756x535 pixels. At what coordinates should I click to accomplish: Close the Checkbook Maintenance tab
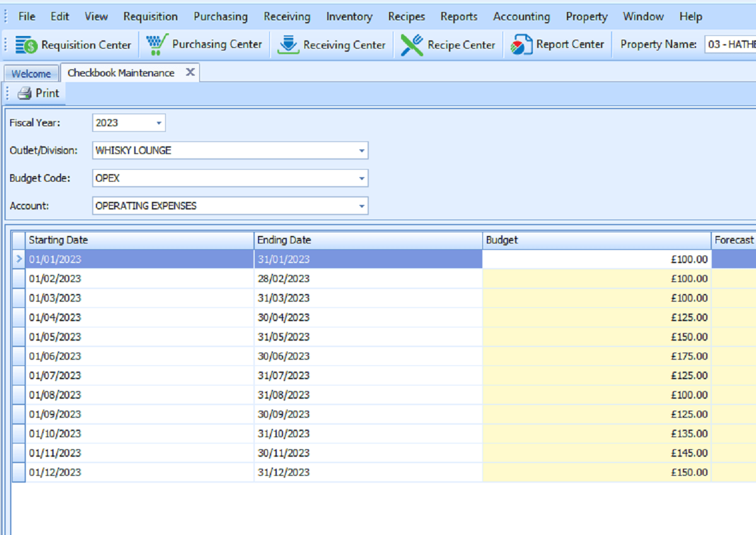(x=190, y=73)
